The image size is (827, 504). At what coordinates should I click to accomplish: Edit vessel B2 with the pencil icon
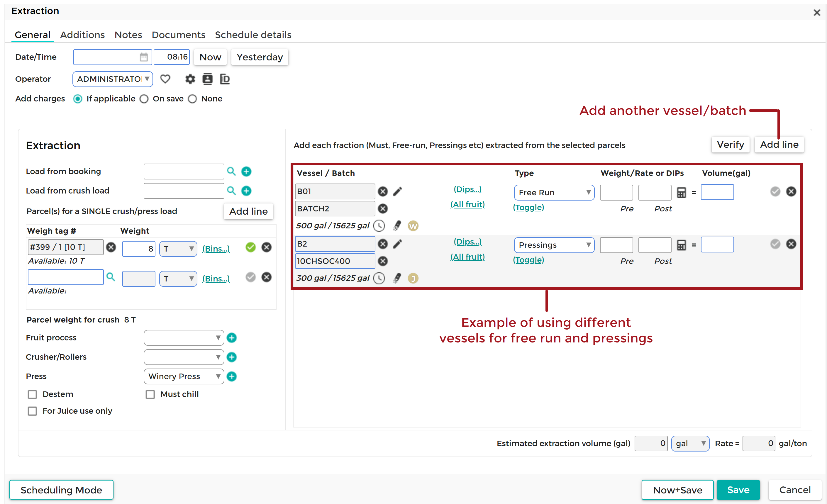(x=397, y=244)
